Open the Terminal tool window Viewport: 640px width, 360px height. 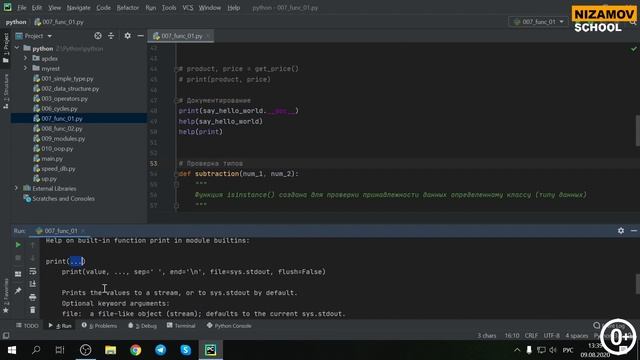click(x=181, y=326)
